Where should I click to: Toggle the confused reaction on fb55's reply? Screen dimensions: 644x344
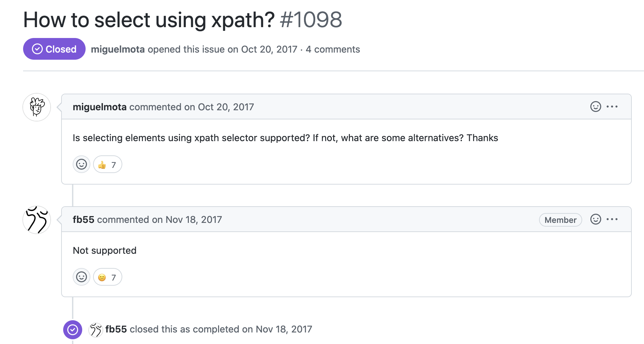107,277
